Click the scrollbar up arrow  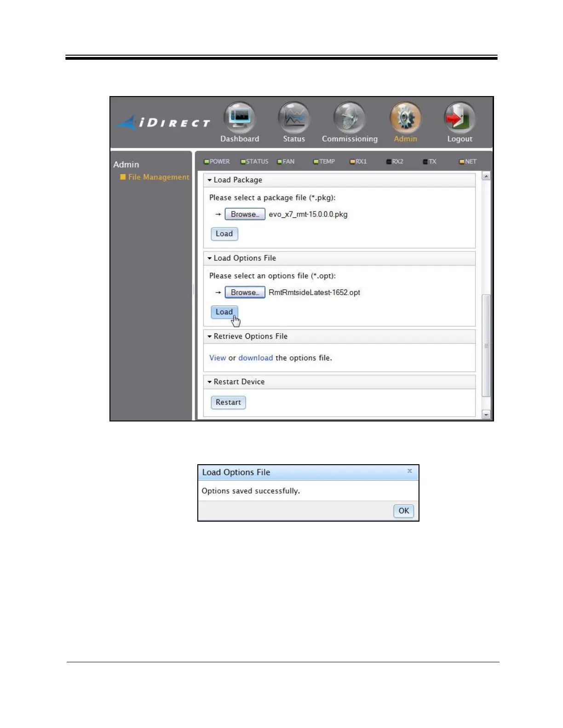(486, 176)
